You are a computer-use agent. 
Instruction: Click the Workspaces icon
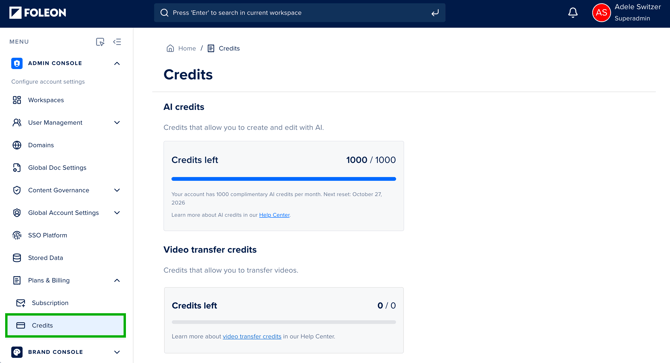click(x=17, y=100)
